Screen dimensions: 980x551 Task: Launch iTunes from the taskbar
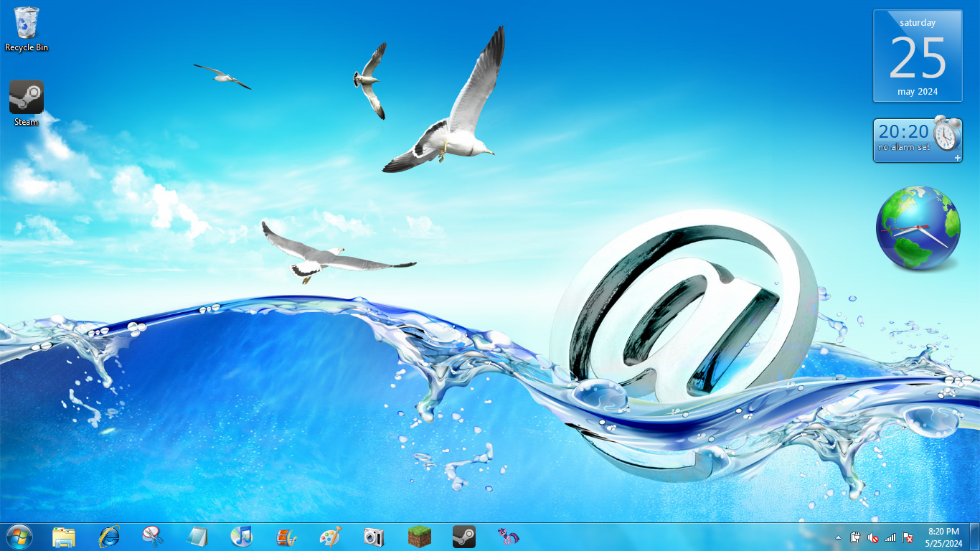point(242,537)
